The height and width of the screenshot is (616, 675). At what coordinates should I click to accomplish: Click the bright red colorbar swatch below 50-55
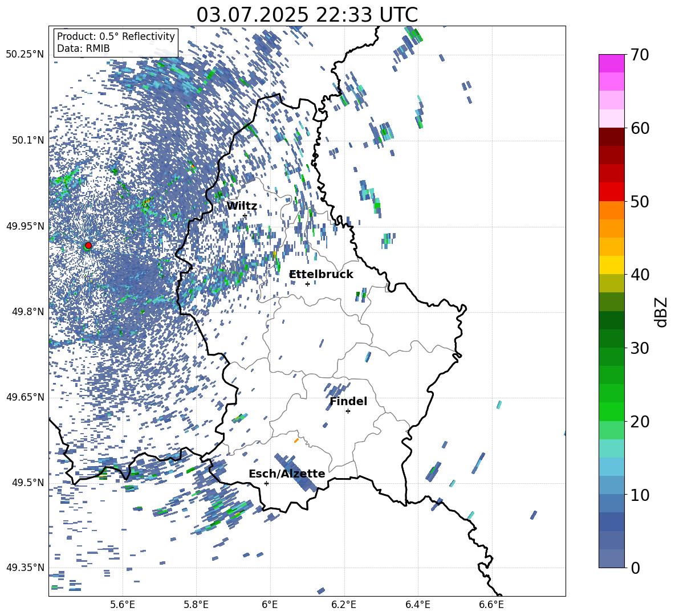[x=611, y=192]
